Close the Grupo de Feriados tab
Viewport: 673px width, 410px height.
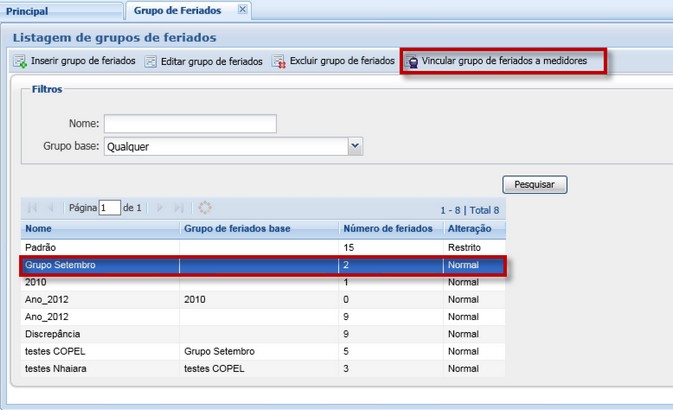click(x=241, y=10)
